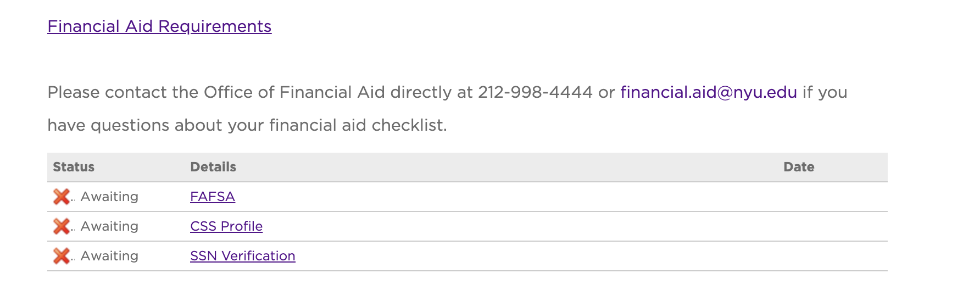
Task: Click the Office of Financial Aid contact paragraph
Action: point(447,109)
